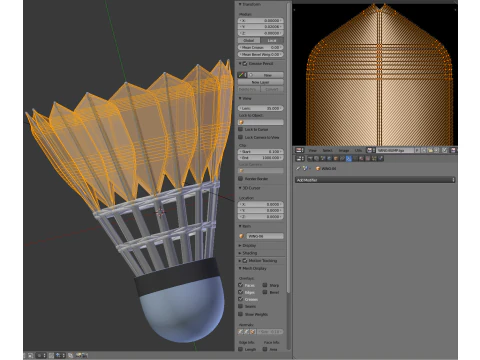Screen dimensions: 480x360
Task: Click the first vertex normals display icon
Action: (x=241, y=332)
